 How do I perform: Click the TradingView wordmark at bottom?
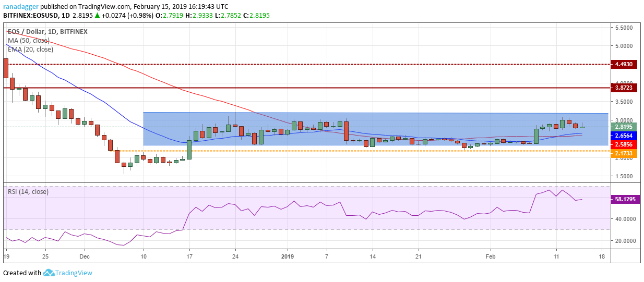click(x=75, y=273)
